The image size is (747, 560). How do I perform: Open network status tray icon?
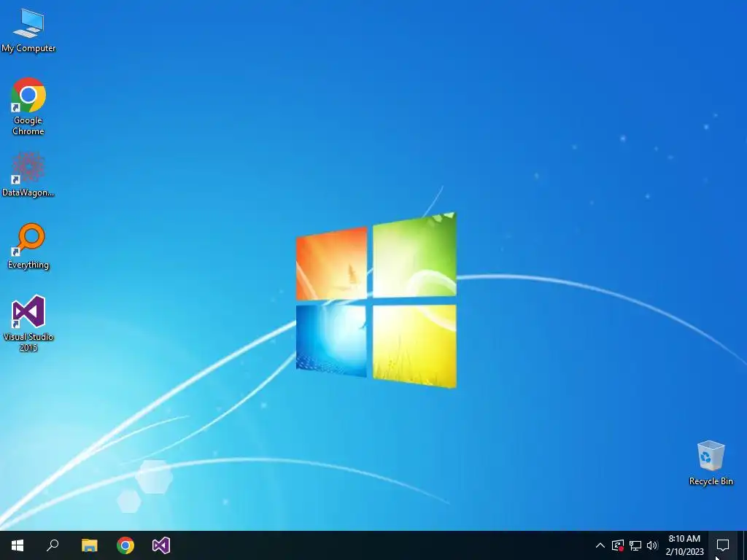pos(635,545)
